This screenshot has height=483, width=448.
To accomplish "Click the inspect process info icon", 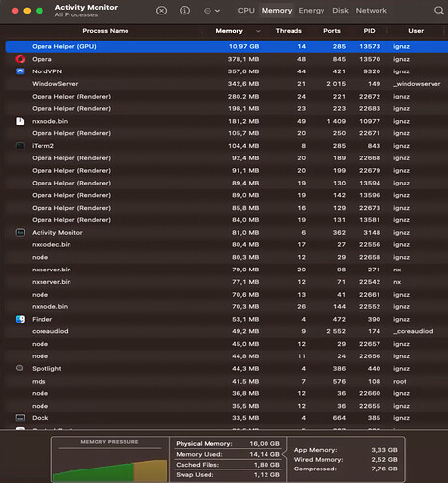I will click(x=184, y=11).
